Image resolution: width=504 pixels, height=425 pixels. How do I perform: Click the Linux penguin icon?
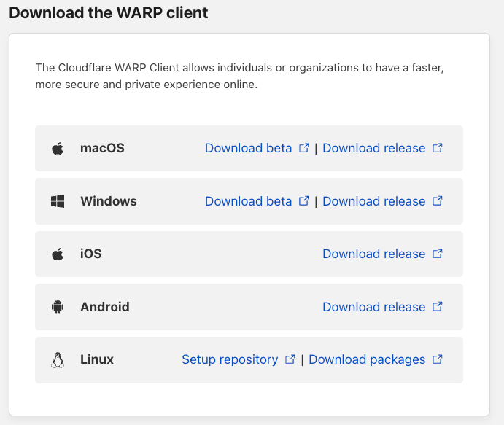tap(58, 360)
